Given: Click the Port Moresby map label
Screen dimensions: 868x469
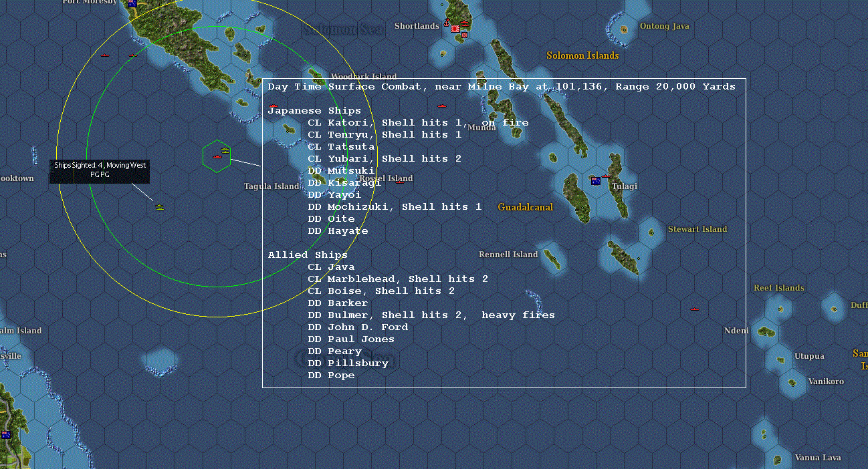Looking at the screenshot, I should point(90,2).
